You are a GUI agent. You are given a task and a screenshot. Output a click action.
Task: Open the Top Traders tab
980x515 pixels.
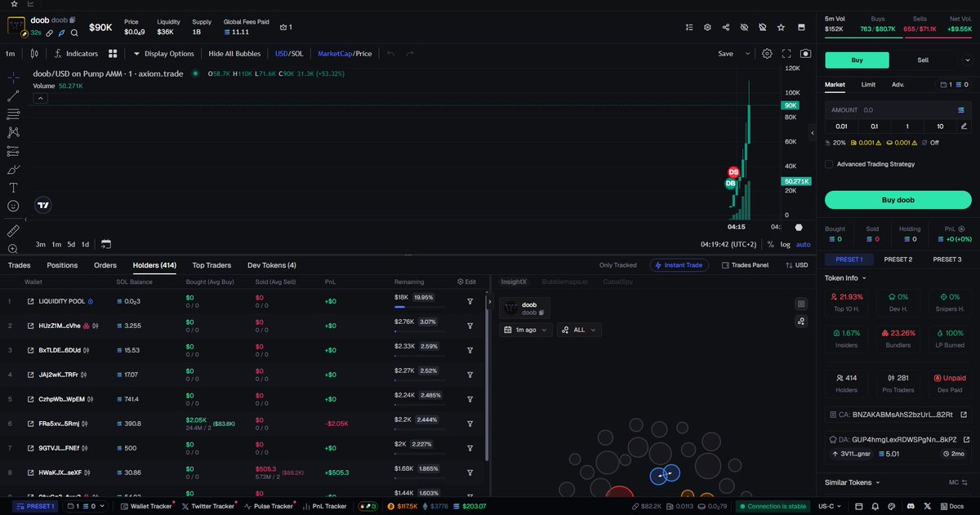[x=212, y=265]
